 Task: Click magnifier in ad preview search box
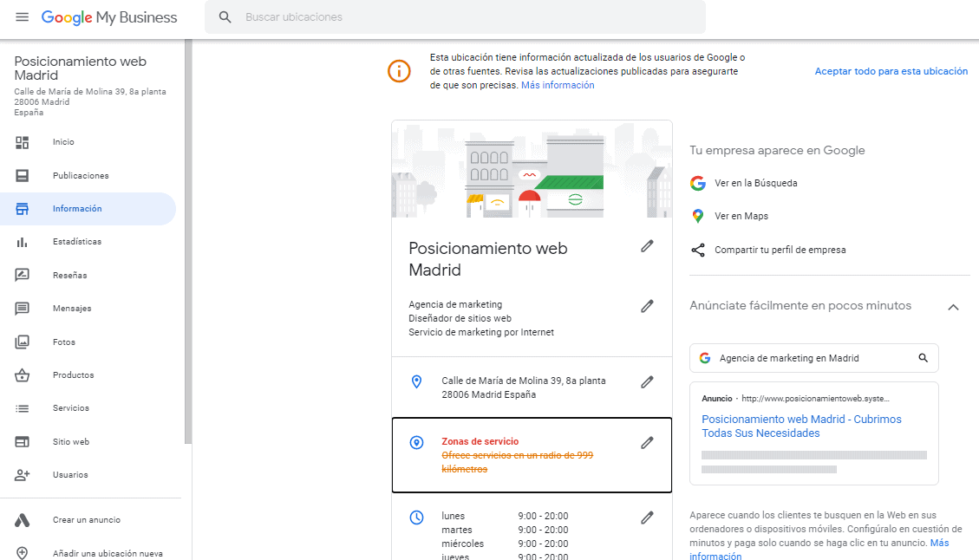(x=923, y=358)
